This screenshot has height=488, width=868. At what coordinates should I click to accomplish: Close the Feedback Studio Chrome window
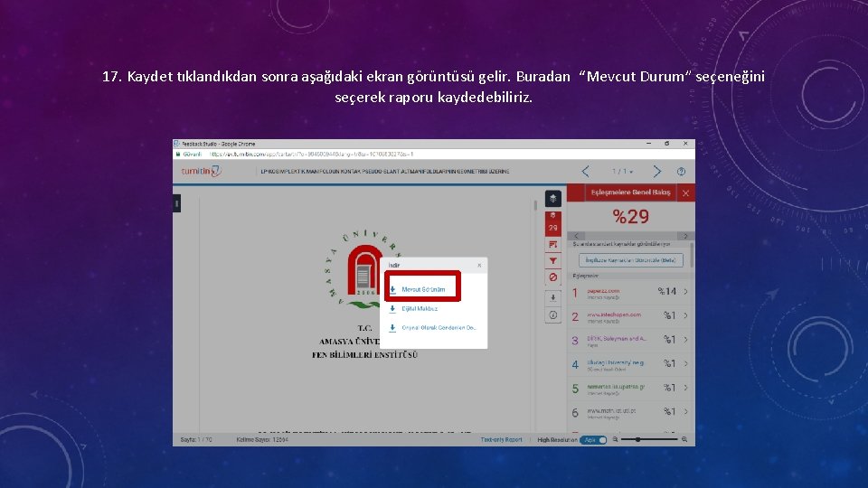685,144
